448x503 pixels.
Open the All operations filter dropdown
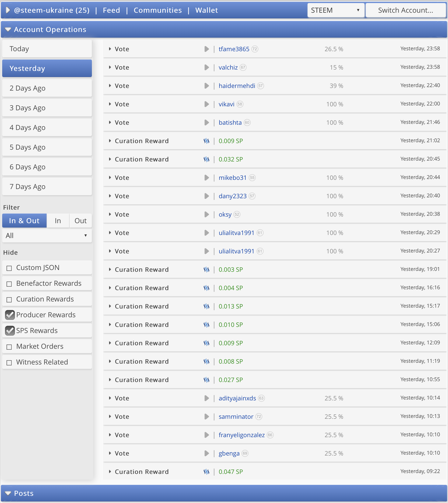click(47, 236)
